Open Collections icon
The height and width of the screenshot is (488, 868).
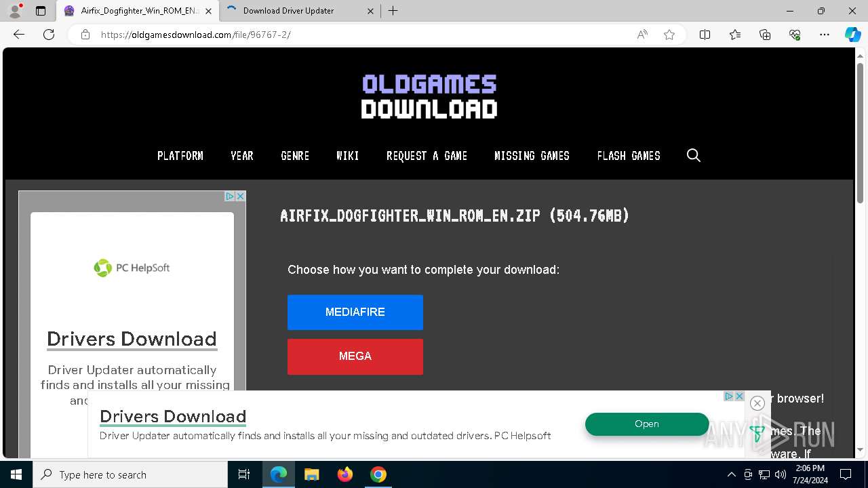click(765, 35)
